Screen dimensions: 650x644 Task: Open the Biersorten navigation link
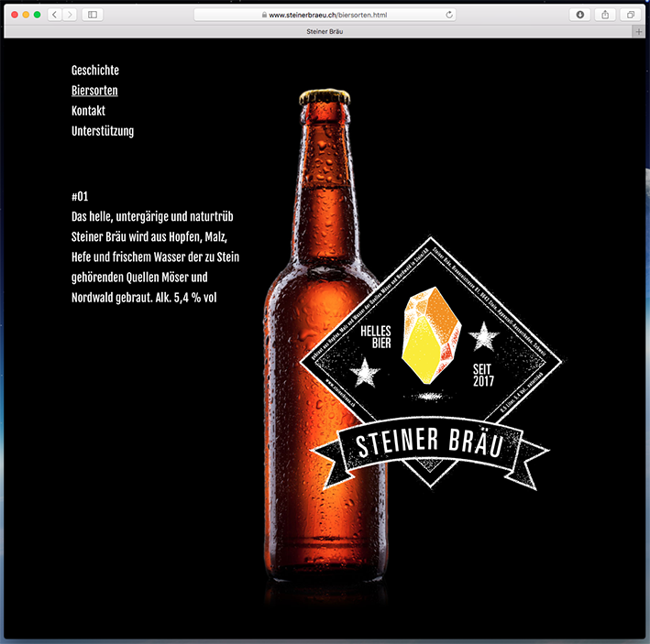pos(94,91)
